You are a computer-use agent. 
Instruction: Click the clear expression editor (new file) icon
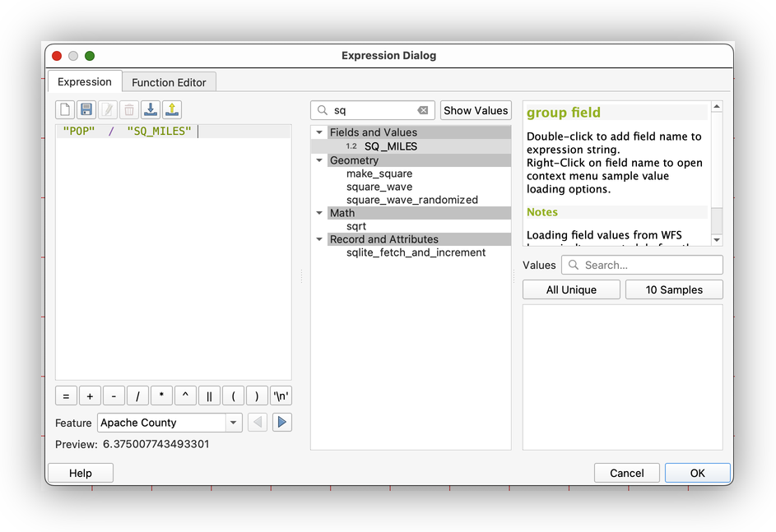pyautogui.click(x=65, y=109)
